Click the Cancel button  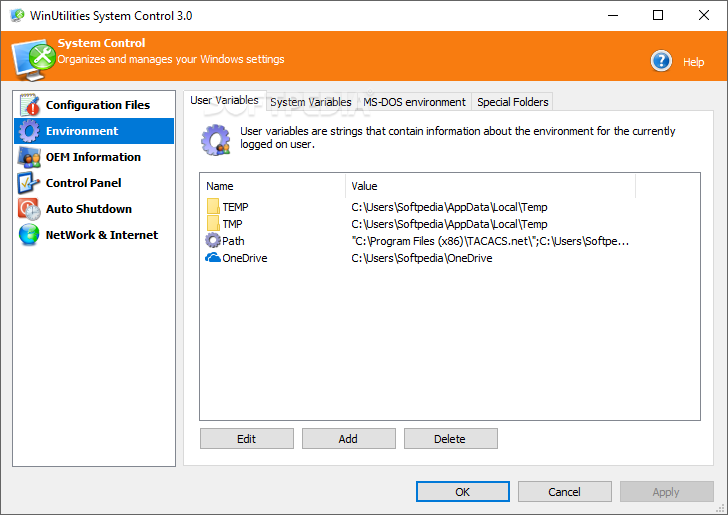[x=565, y=491]
